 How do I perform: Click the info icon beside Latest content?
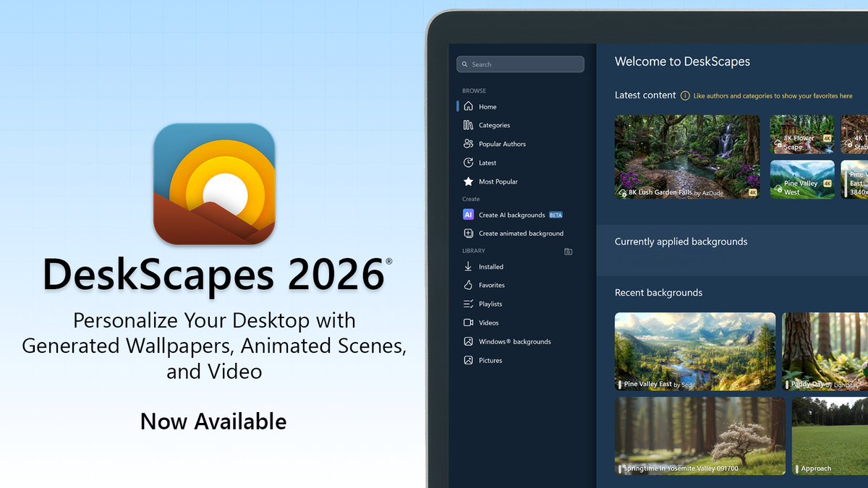[x=685, y=95]
